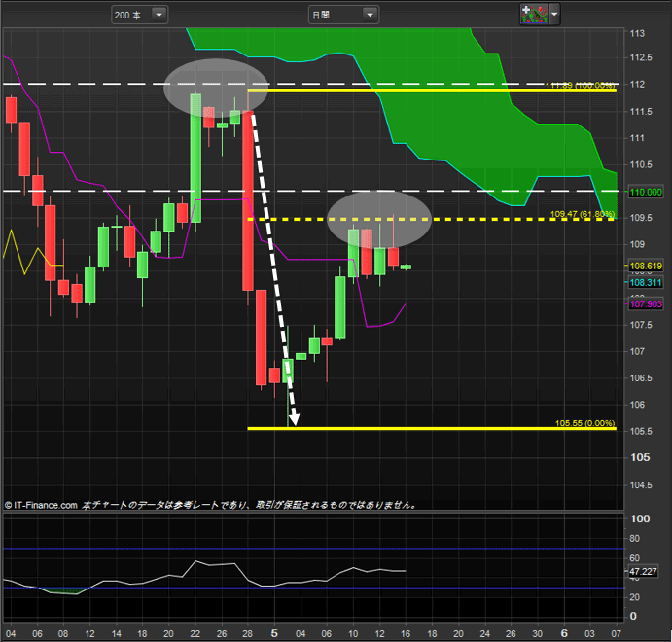Viewport: 672px width, 642px height.
Task: Select the 109.47 (61.80%) Fibonacci label
Action: (x=583, y=213)
